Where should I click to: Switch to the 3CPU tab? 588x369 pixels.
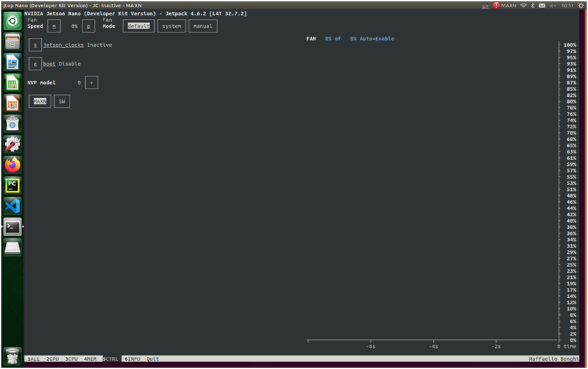pos(71,359)
